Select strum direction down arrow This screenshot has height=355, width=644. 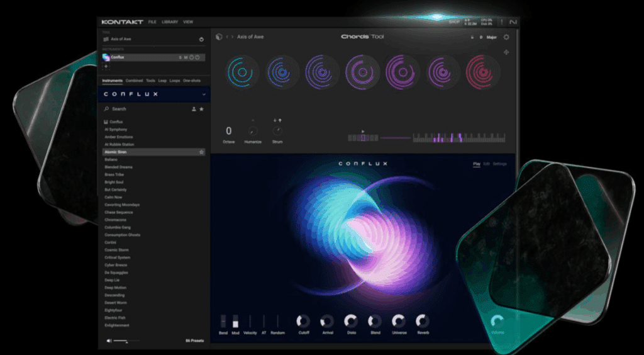click(x=275, y=120)
